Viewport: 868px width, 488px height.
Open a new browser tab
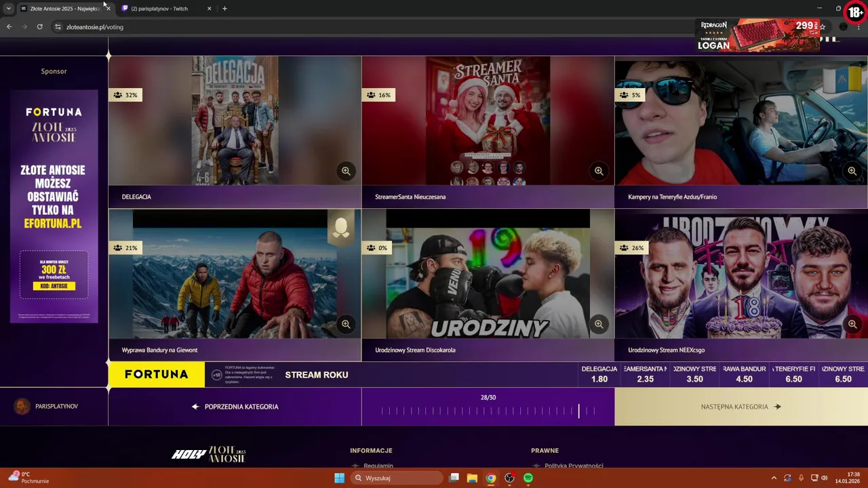224,9
